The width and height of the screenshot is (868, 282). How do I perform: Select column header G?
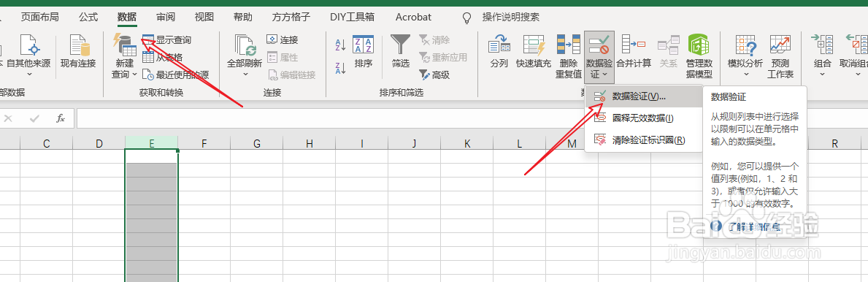click(257, 143)
